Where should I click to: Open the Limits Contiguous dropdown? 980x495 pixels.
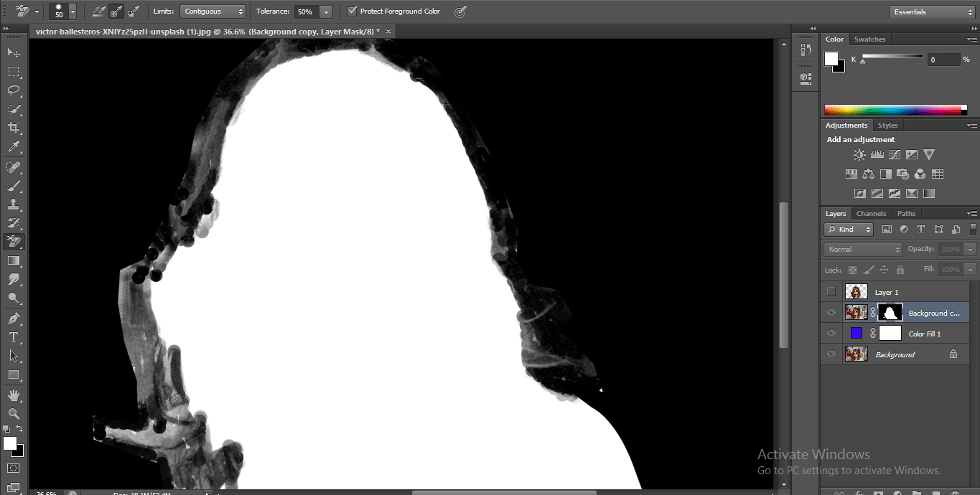pos(213,11)
